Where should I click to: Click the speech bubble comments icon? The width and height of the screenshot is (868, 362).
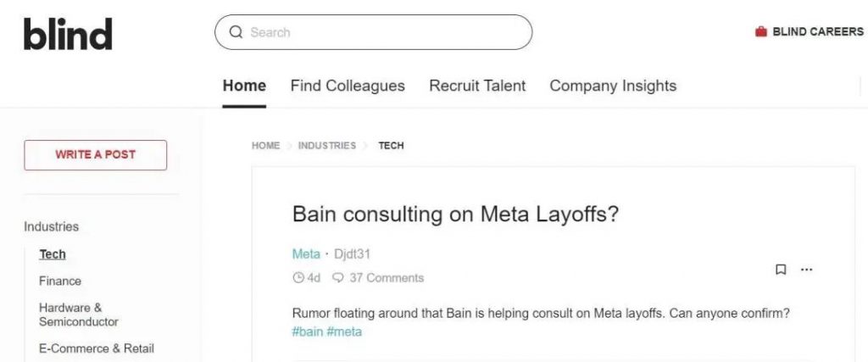tap(338, 277)
